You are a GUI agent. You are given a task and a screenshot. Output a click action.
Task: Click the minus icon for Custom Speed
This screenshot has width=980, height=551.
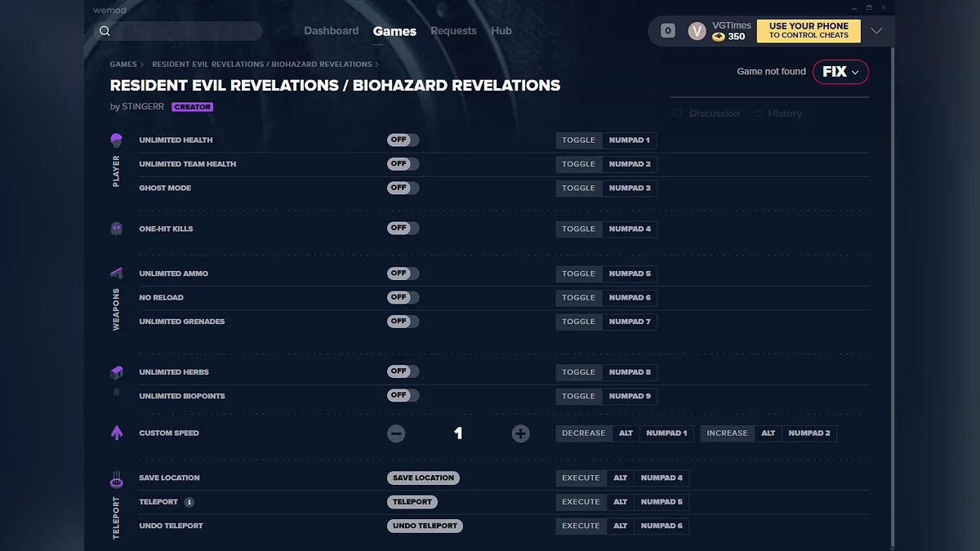(x=396, y=433)
